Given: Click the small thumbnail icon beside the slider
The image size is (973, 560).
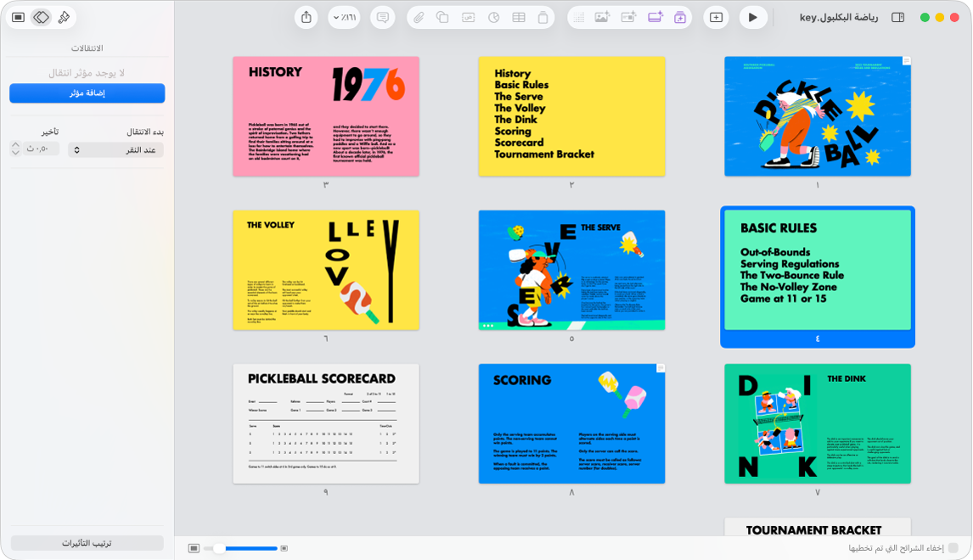Looking at the screenshot, I should pos(284,548).
